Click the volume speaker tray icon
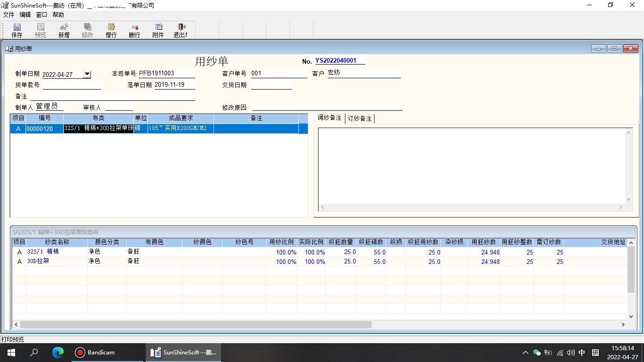 [x=571, y=353]
